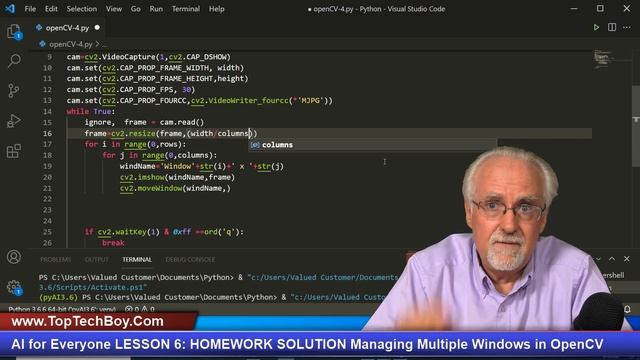Viewport: 640px width, 360px height.
Task: Open the Terminal menu
Action: pyautogui.click(x=186, y=9)
